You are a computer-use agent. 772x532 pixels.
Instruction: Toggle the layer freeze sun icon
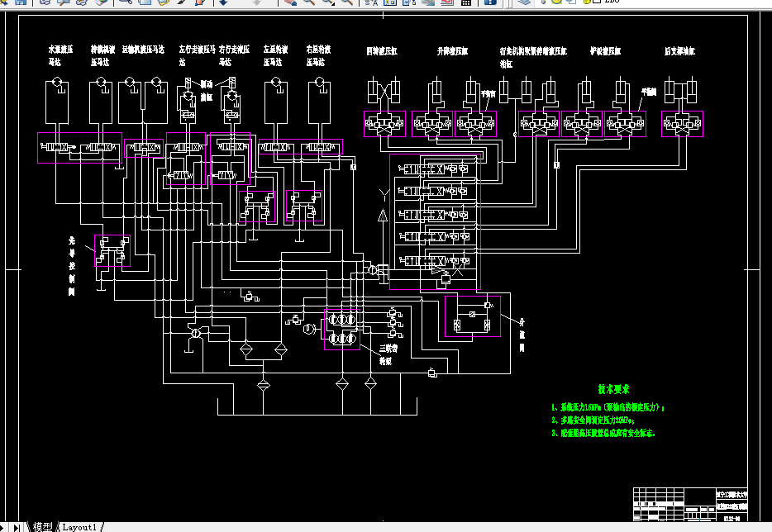(557, 2)
